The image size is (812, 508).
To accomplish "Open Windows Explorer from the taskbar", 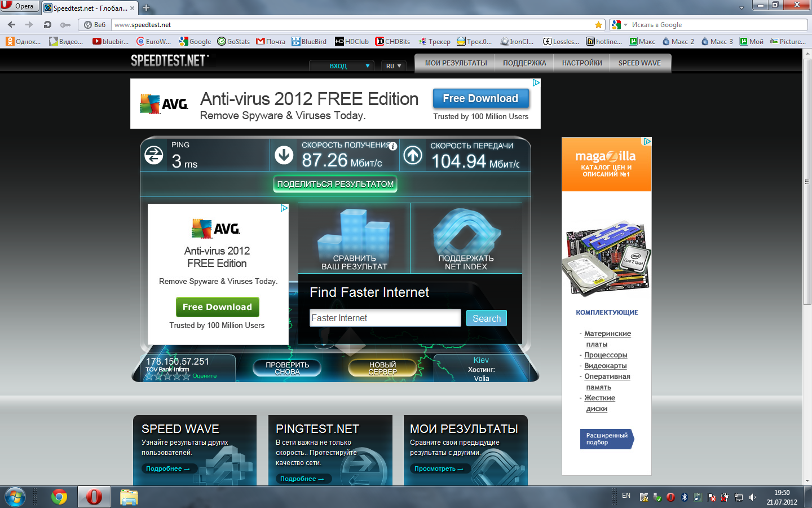I will 129,497.
